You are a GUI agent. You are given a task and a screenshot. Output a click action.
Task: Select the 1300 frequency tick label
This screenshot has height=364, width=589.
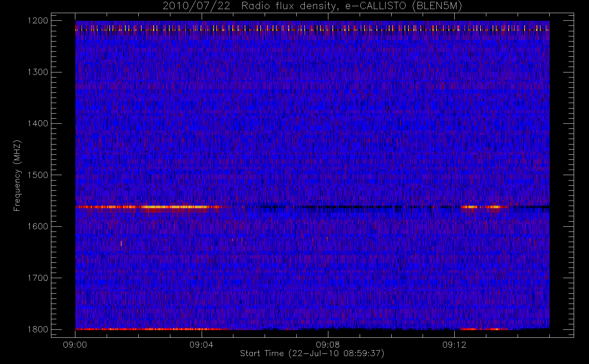tap(38, 72)
